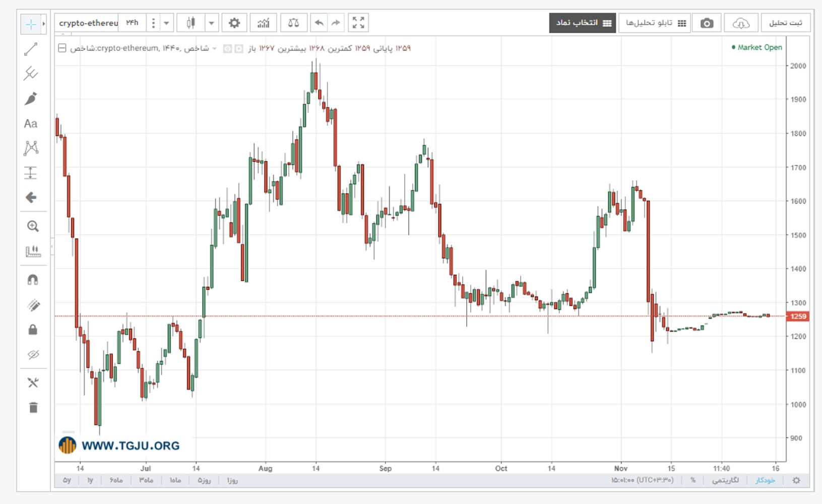The height and width of the screenshot is (504, 822).
Task: Take a chart snapshot with camera icon
Action: click(707, 23)
